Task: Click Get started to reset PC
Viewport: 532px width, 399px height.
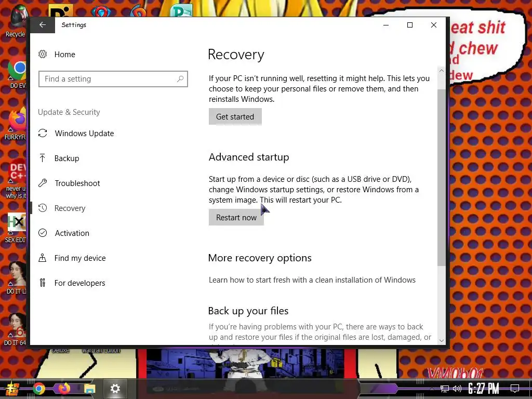Action: tap(235, 117)
